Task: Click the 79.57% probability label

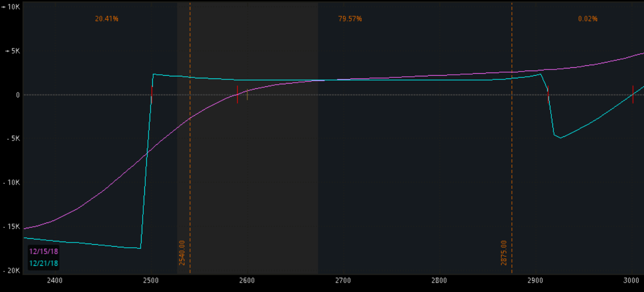Action: pos(350,19)
